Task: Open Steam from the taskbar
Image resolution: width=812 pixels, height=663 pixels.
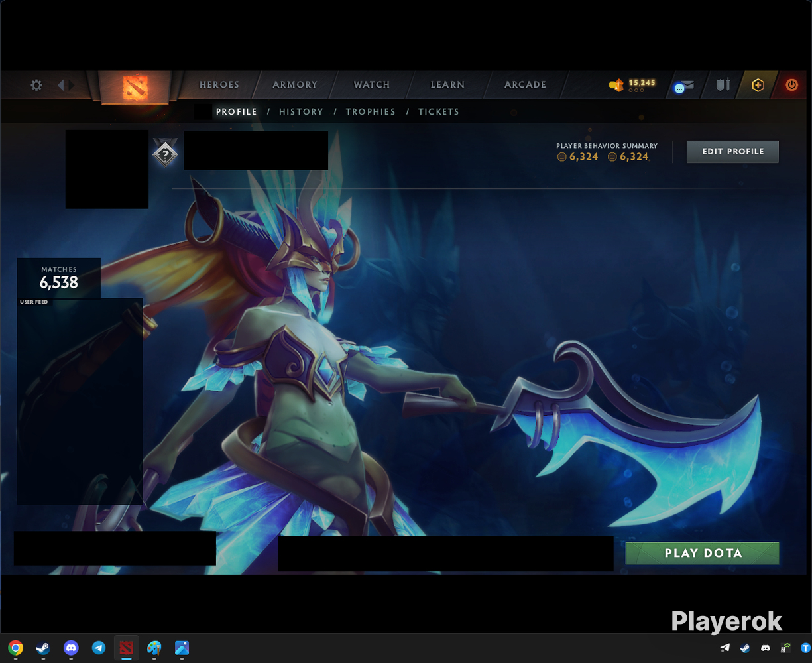Action: click(43, 648)
